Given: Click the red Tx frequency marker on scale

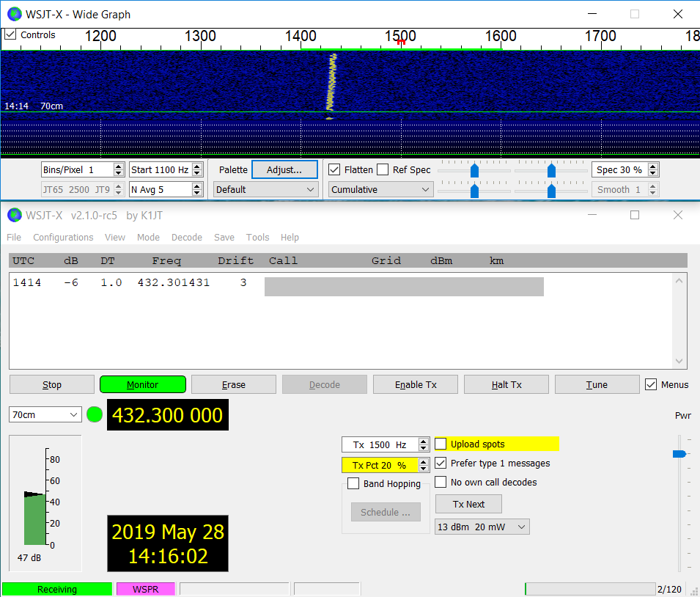Looking at the screenshot, I should click(401, 42).
